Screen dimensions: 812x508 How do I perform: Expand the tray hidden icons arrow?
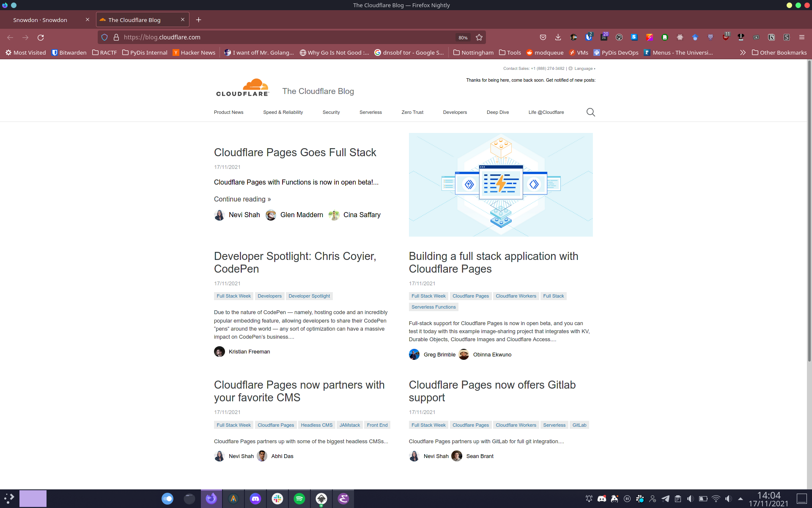point(741,499)
